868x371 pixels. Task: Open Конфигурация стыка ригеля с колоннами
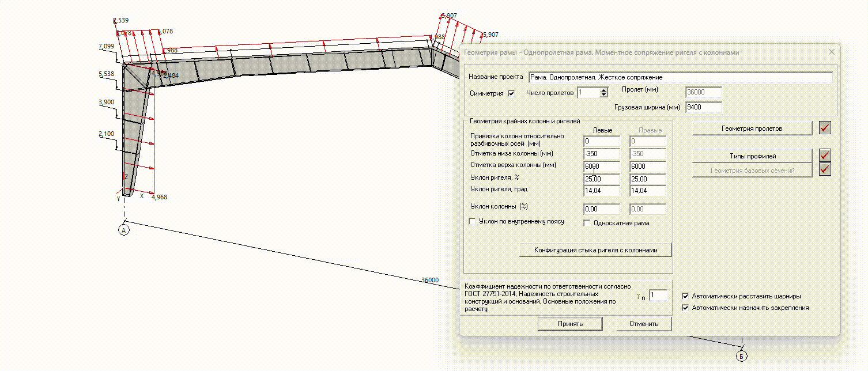595,250
